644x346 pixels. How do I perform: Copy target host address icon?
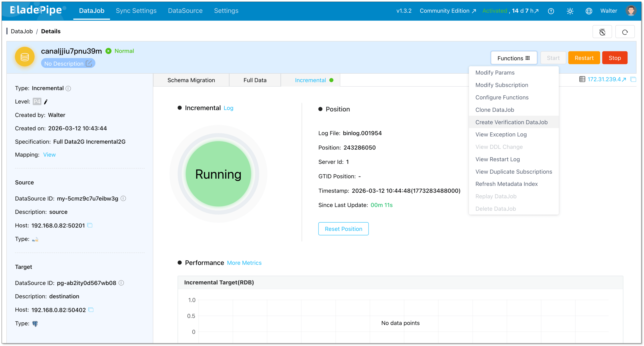pos(91,310)
